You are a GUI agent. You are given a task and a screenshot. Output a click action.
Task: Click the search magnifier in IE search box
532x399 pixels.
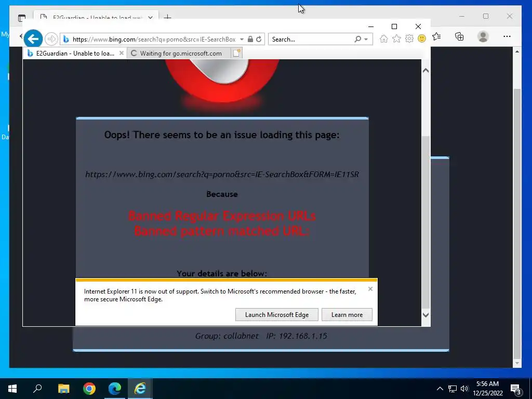[357, 39]
